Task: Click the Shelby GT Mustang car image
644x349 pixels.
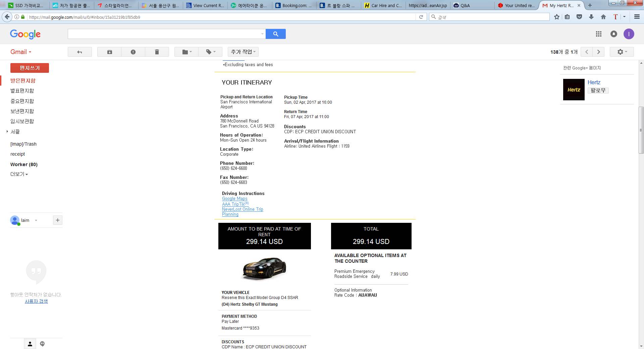Action: tap(265, 268)
